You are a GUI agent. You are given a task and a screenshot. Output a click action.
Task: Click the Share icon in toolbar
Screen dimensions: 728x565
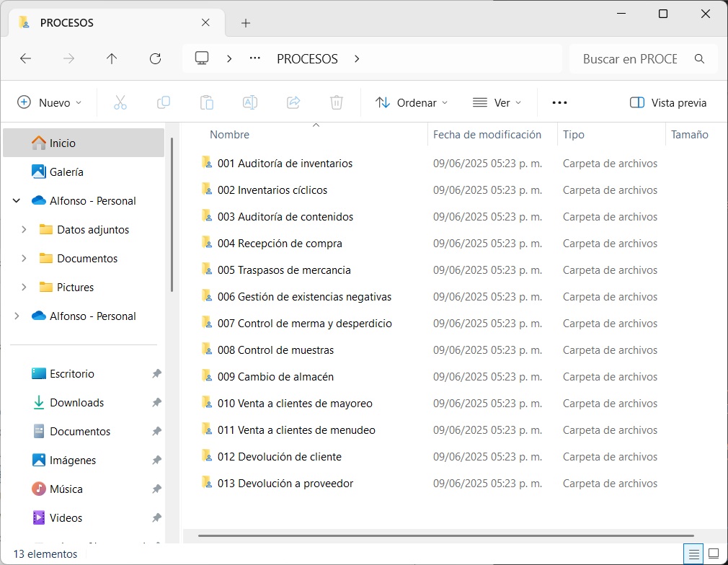coord(293,102)
